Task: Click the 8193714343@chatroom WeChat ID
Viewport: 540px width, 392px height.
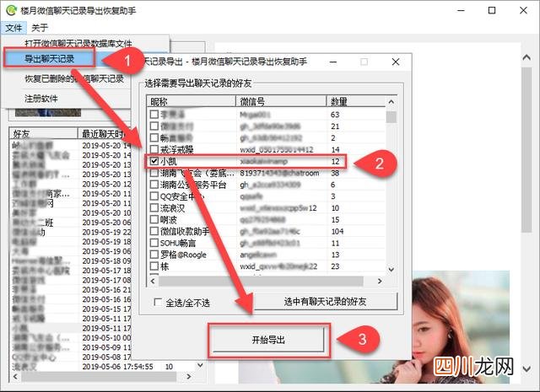Action: click(279, 173)
